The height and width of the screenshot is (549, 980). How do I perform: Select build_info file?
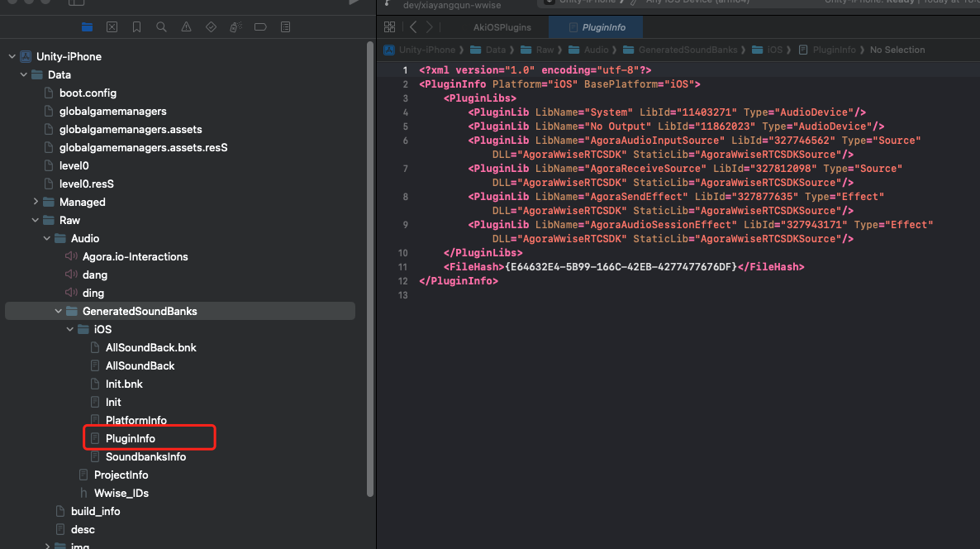tap(95, 511)
